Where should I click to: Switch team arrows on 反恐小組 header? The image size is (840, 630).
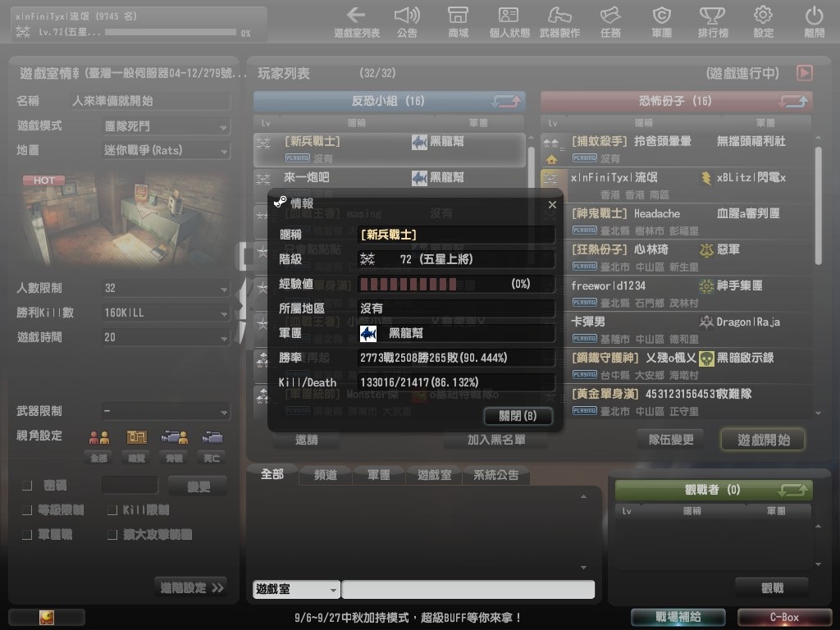[x=505, y=101]
